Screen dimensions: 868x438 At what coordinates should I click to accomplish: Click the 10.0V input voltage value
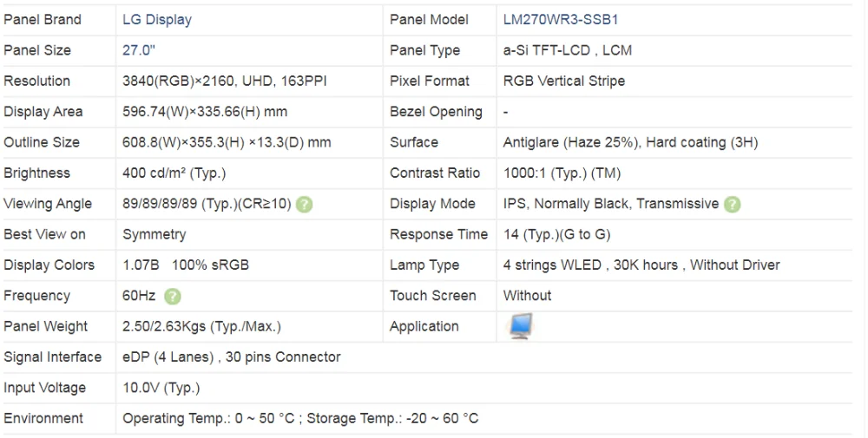point(161,388)
